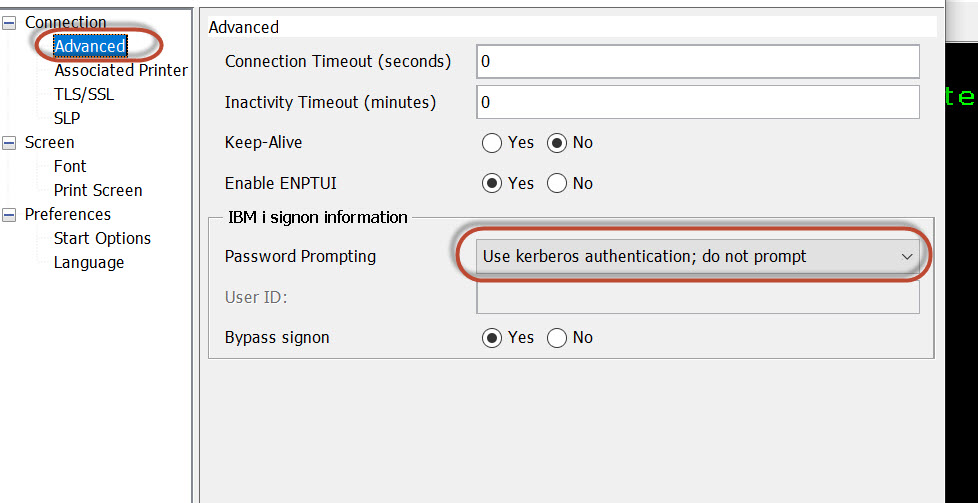Open the Font settings page

[70, 166]
